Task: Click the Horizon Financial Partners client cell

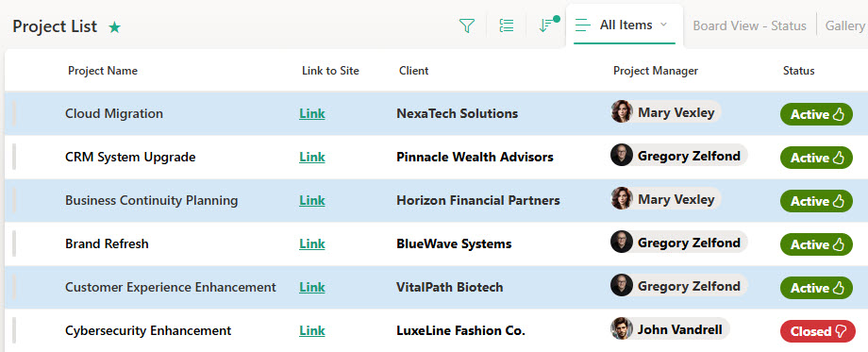Action: 478,201
